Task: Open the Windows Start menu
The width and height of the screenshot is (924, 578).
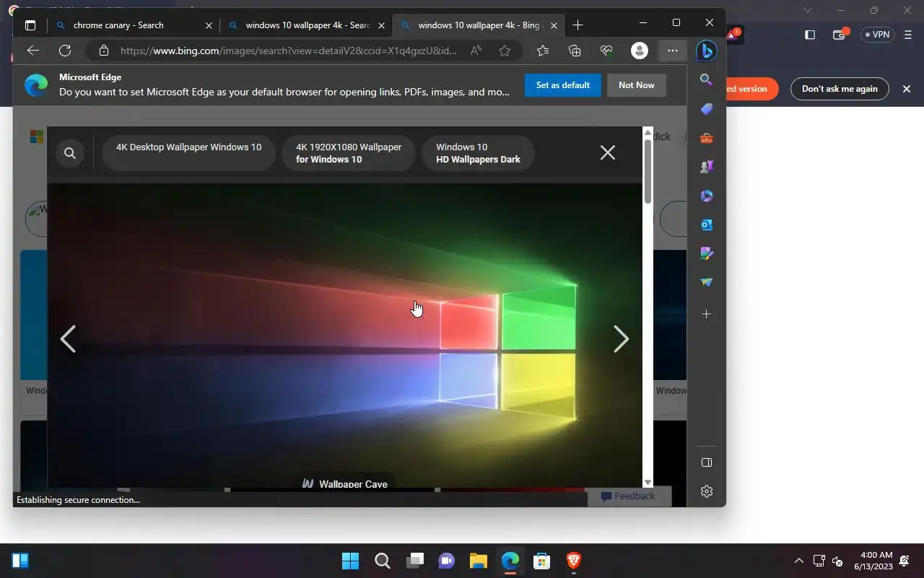Action: [350, 561]
